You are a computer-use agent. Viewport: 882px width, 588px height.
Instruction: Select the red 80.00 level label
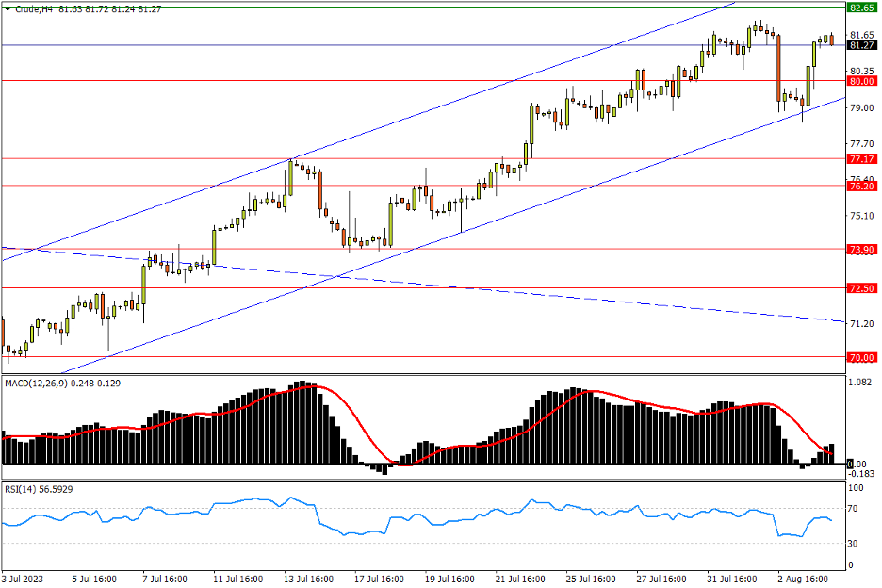pyautogui.click(x=862, y=82)
